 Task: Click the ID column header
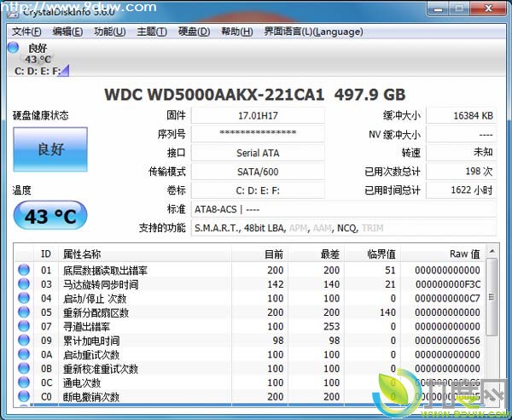46,254
